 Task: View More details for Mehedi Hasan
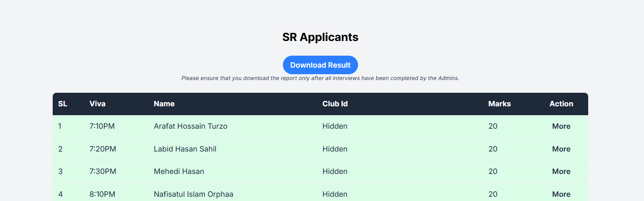tap(561, 172)
